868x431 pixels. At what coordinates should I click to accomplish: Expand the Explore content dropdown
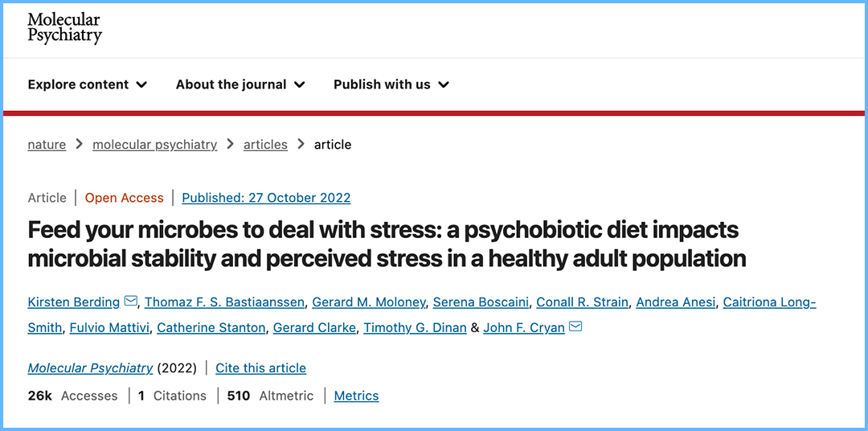[x=87, y=84]
